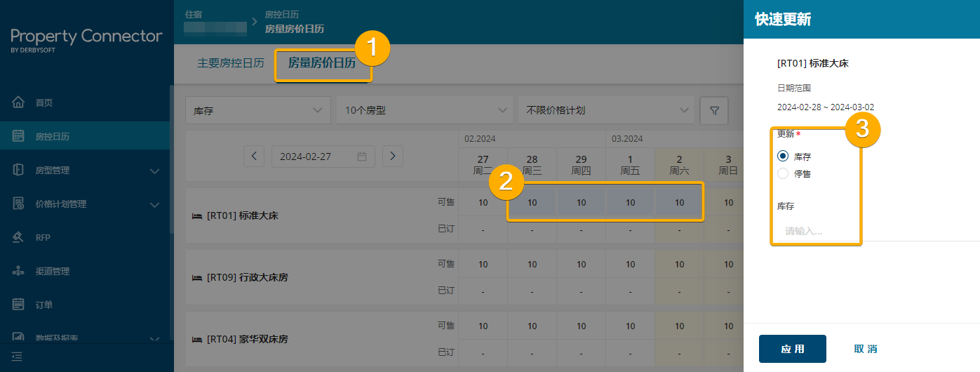This screenshot has width=980, height=372.
Task: Select RT09 可售 cell for day 28
Action: [532, 265]
